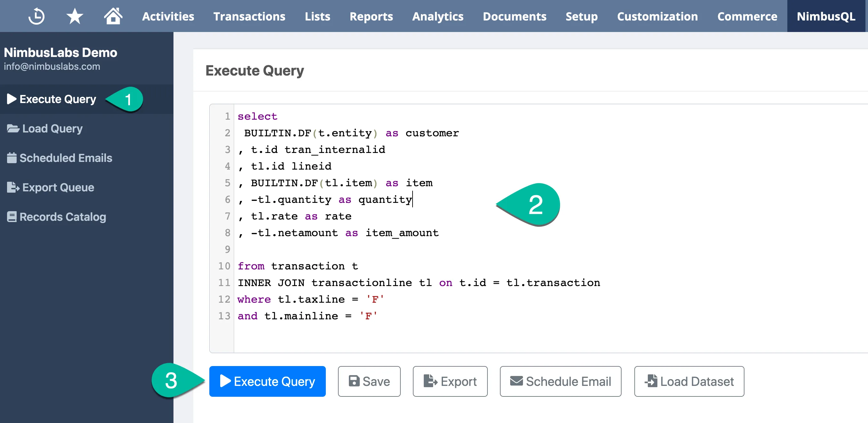Click the Schedule Email button

pyautogui.click(x=560, y=381)
